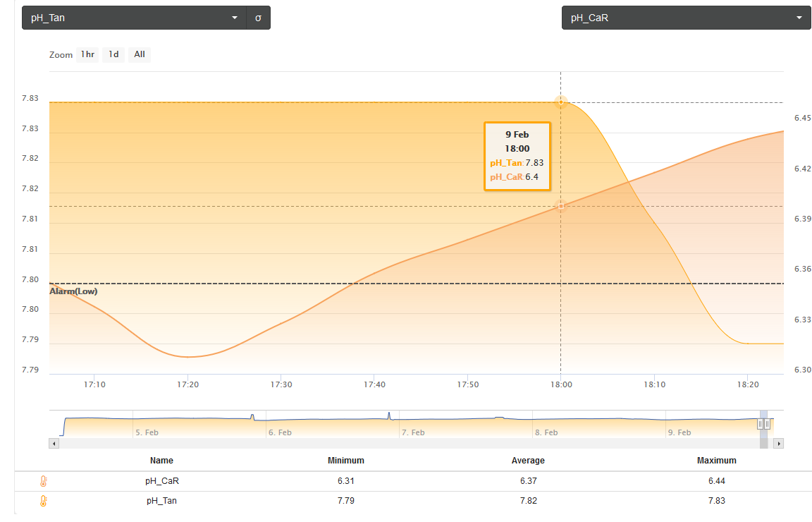The width and height of the screenshot is (812, 522).
Task: Open the pH_CaR sensor dropdown
Action: [x=686, y=18]
